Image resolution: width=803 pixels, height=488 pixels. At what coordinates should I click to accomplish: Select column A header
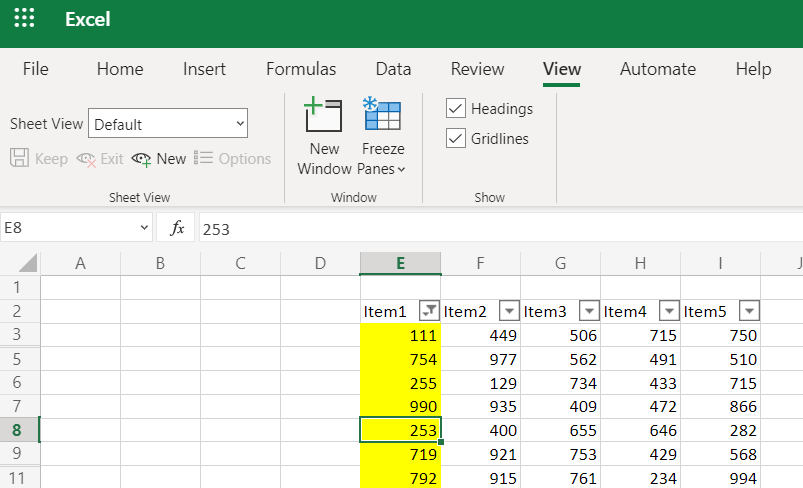coord(80,263)
